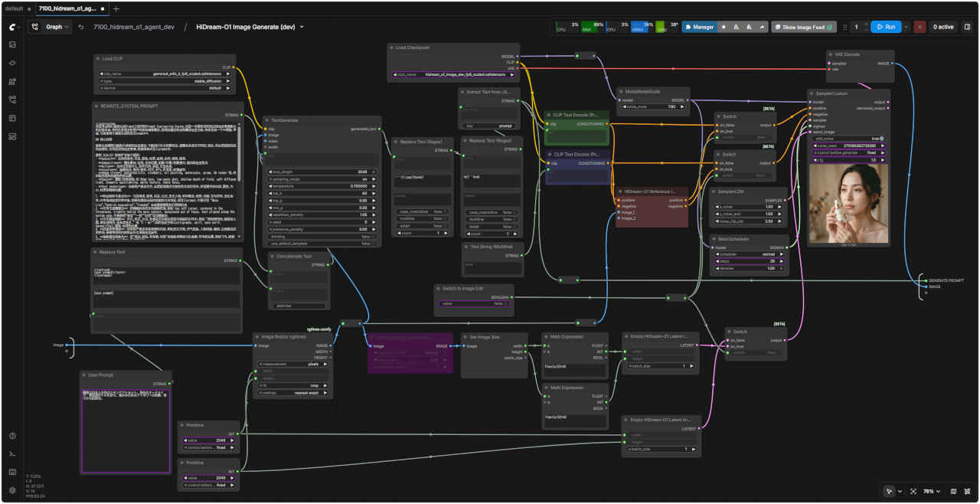The image size is (980, 504).
Task: Click the 7100_hidream_o1_agent_dev breadcrumb
Action: coord(134,27)
